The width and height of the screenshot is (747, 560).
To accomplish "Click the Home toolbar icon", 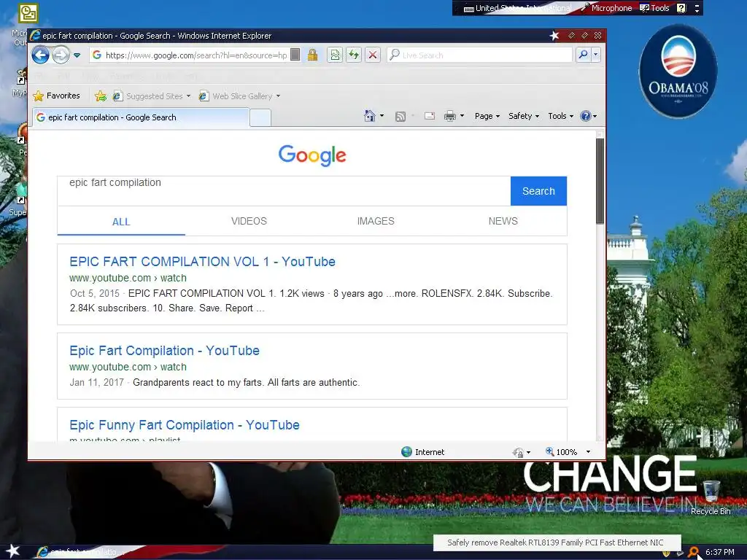I will pyautogui.click(x=370, y=116).
